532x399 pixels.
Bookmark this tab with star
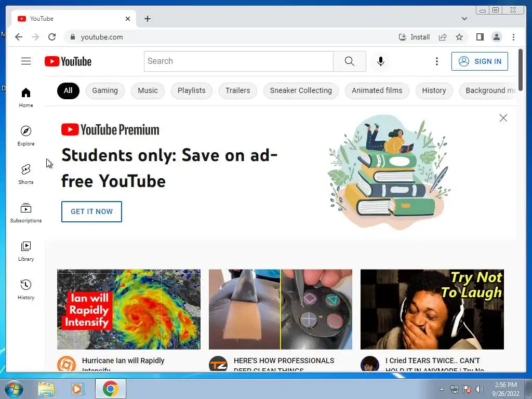[459, 37]
